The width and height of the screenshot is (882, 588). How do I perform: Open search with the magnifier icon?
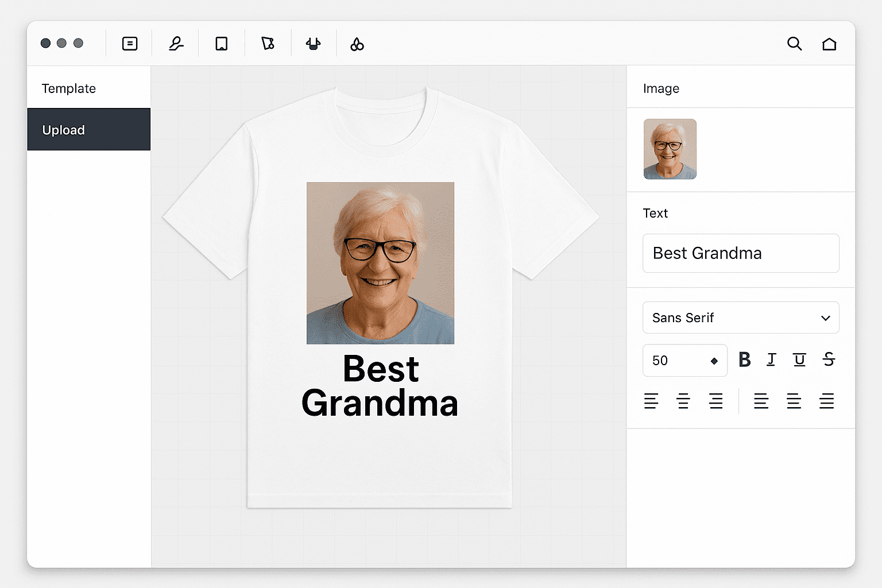(x=794, y=44)
